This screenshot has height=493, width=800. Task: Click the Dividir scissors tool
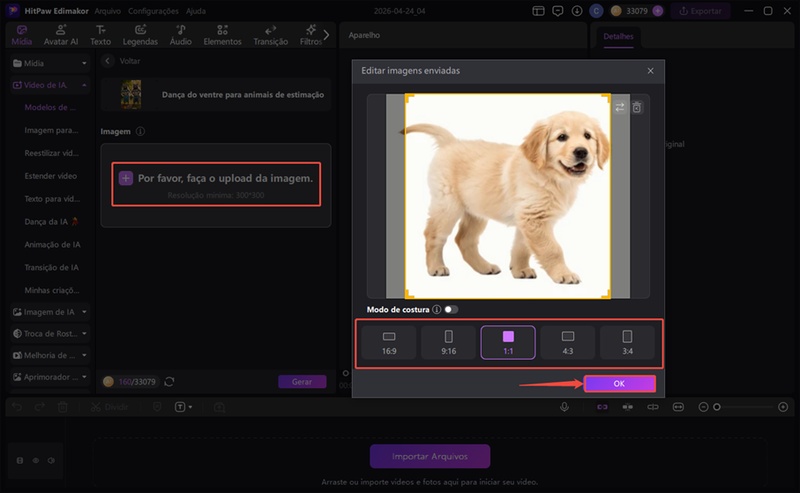coord(109,407)
